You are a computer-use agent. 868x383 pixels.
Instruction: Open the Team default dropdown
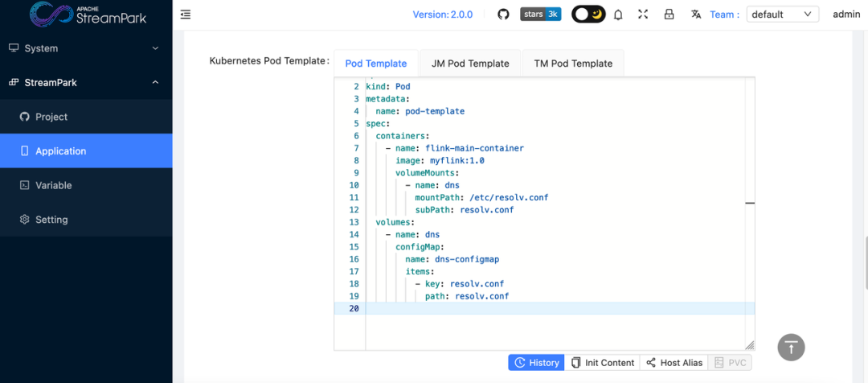pos(782,14)
